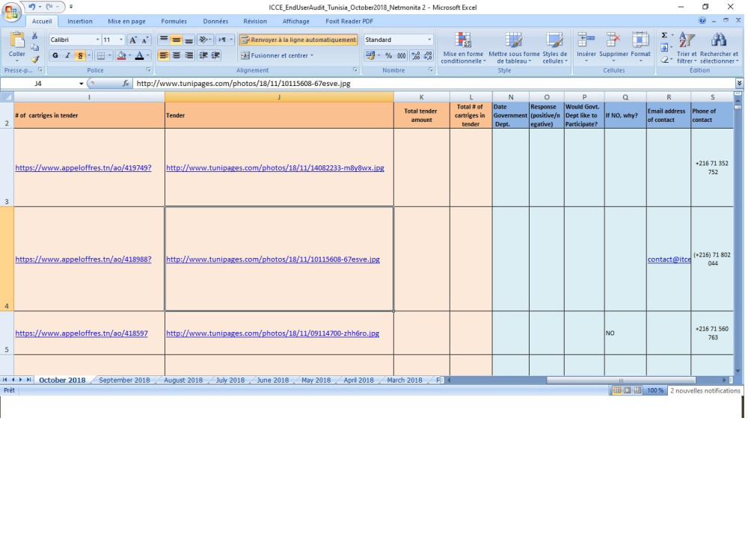Open the font size dropdown
The width and height of the screenshot is (748, 560).
(x=120, y=40)
